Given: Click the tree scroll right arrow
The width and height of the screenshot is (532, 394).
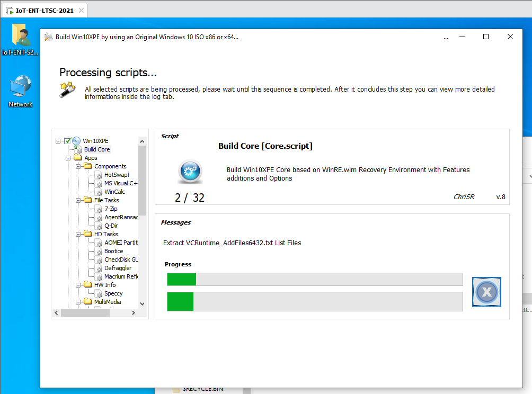Looking at the screenshot, I should (x=134, y=312).
